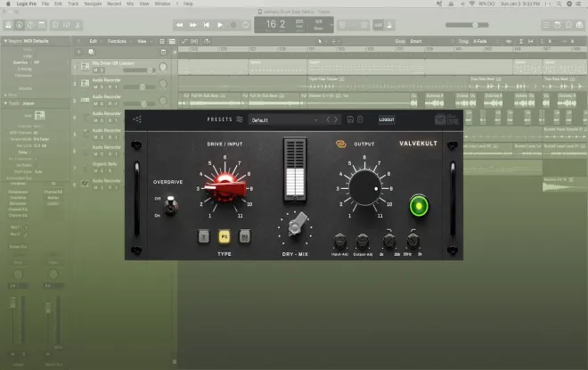
Task: Collapse the Track: Jasper inspector section
Action: click(5, 103)
